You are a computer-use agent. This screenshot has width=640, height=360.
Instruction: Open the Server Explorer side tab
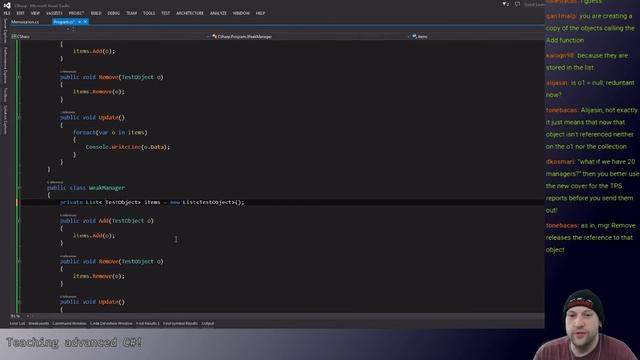tap(5, 30)
